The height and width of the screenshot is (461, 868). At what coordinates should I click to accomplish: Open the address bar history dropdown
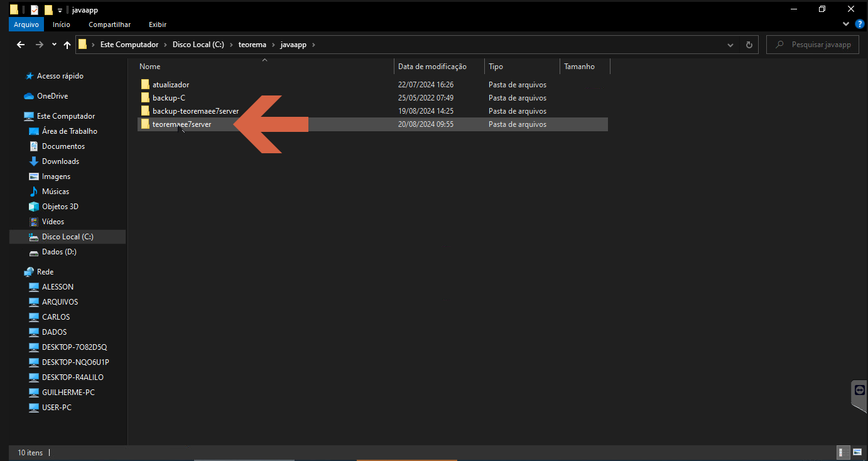tap(730, 45)
